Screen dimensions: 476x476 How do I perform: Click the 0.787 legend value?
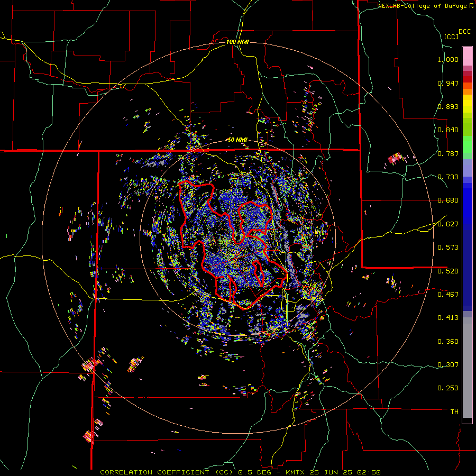click(x=448, y=153)
